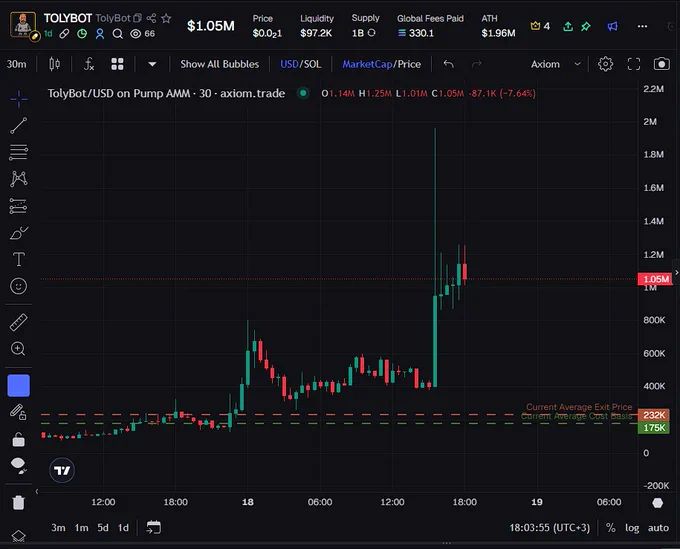The height and width of the screenshot is (549, 680).
Task: Undo the last chart action
Action: tap(448, 64)
